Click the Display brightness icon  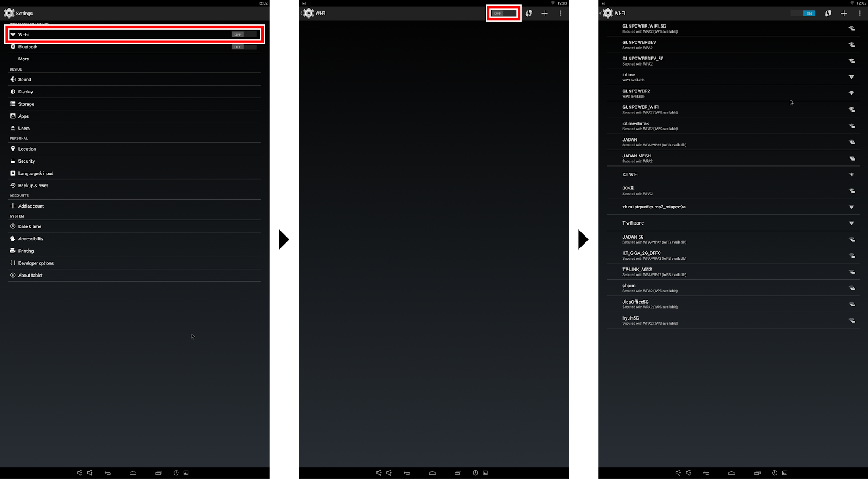click(x=13, y=92)
